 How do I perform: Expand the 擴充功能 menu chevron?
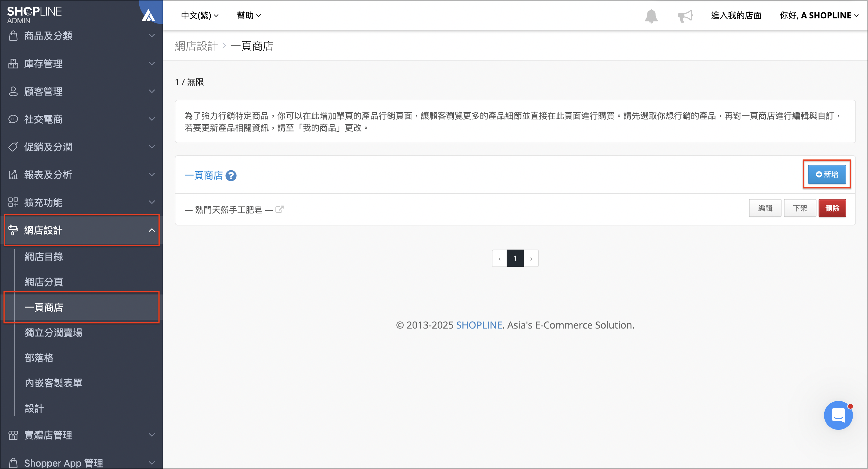(152, 202)
